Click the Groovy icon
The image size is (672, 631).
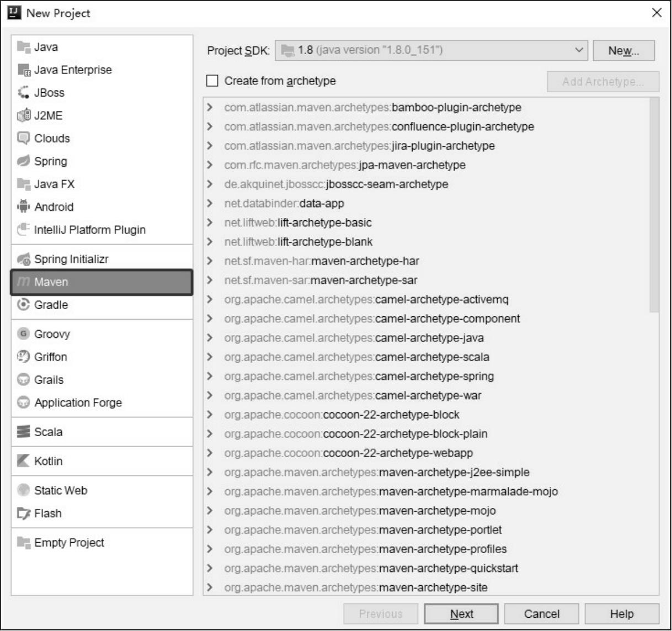(23, 334)
